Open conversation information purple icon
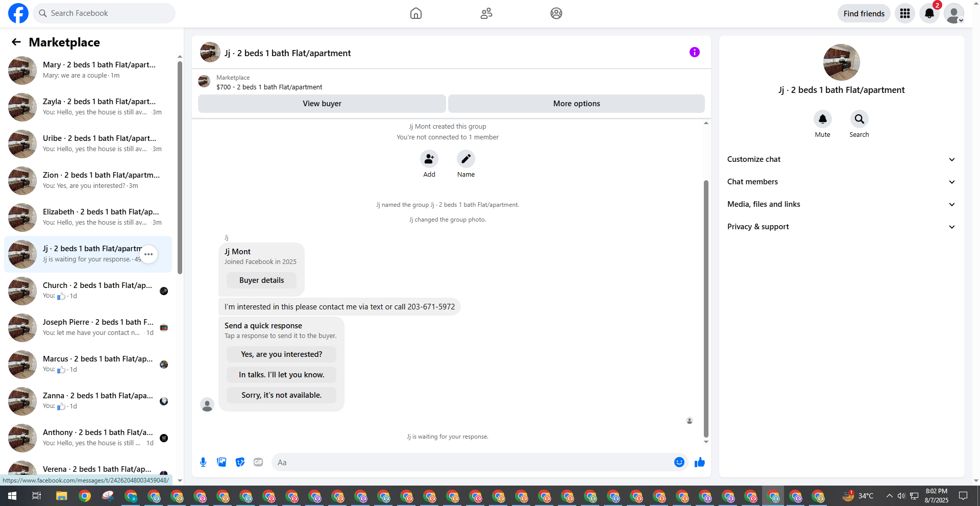This screenshot has height=506, width=980. click(695, 52)
